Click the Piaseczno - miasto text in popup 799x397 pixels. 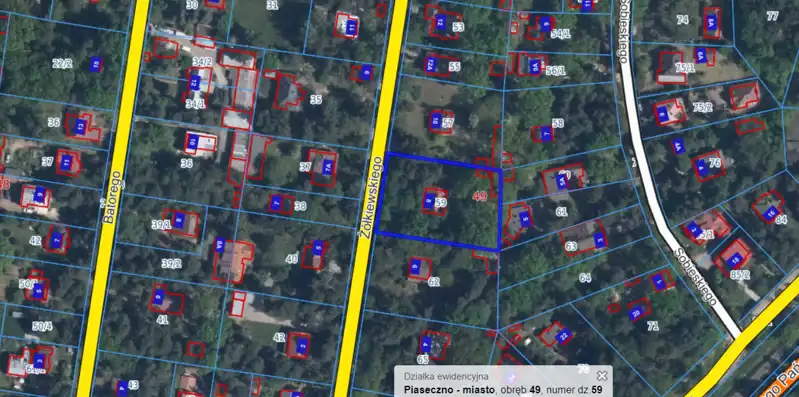click(449, 390)
